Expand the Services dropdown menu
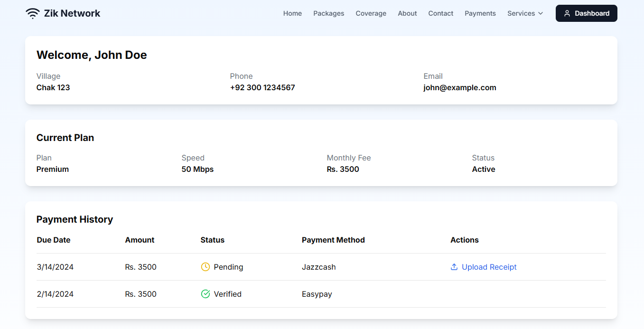Viewport: 644px width, 329px height. pos(525,13)
